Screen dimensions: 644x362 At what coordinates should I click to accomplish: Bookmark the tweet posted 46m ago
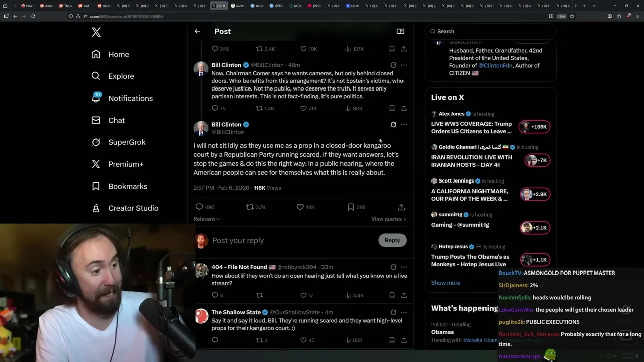(x=392, y=108)
